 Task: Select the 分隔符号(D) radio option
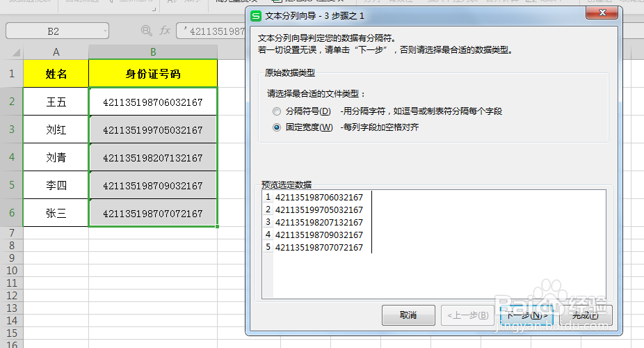point(277,111)
